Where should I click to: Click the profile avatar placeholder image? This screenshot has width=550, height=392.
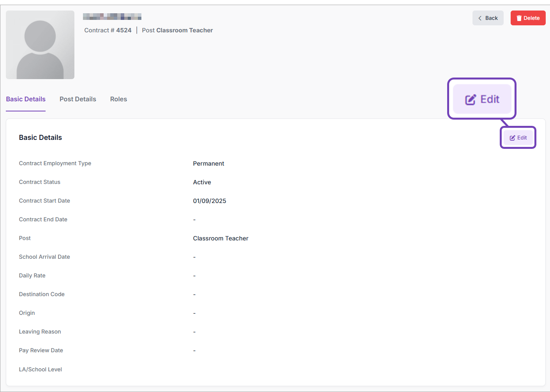[x=40, y=45]
